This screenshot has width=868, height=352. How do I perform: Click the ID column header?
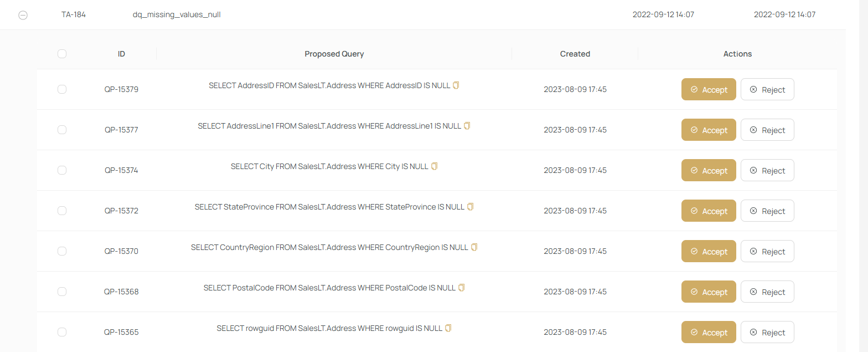click(x=121, y=54)
